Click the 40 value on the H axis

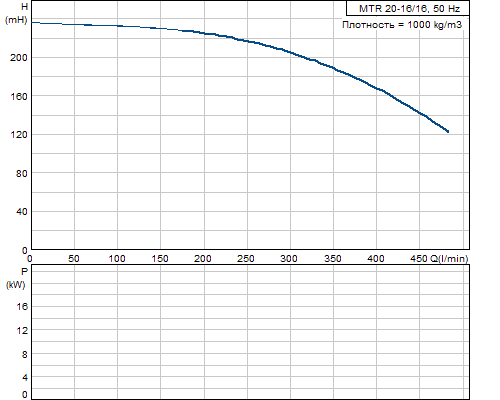(21, 212)
